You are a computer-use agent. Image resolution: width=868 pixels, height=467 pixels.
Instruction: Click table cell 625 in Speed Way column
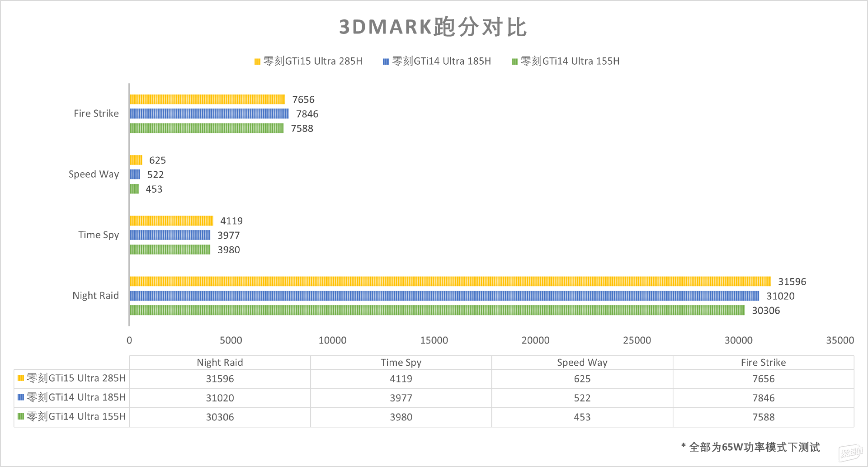coord(582,379)
